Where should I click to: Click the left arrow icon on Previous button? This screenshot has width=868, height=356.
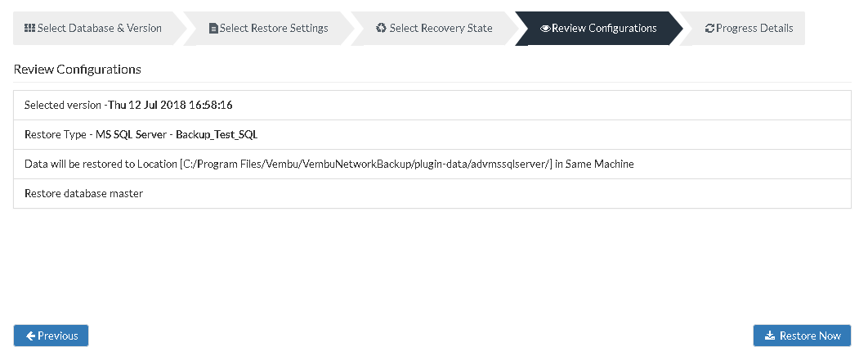31,336
